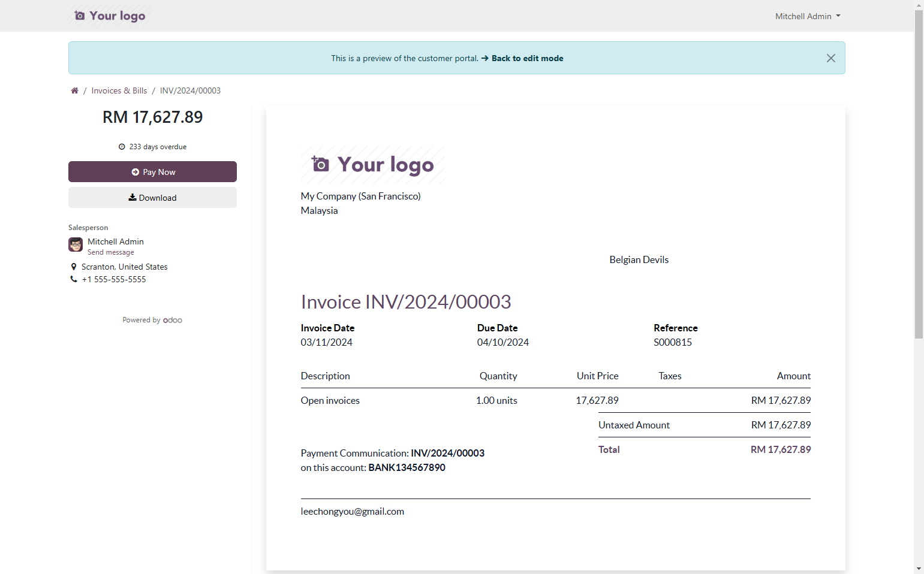Click the page vertical scrollbar
This screenshot has height=574, width=924.
click(919, 174)
